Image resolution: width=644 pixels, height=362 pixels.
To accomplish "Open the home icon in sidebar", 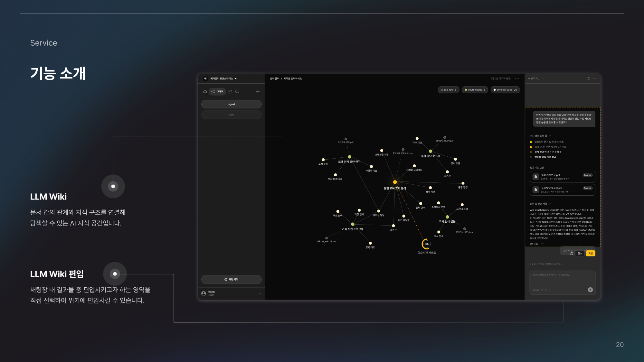I will point(205,92).
